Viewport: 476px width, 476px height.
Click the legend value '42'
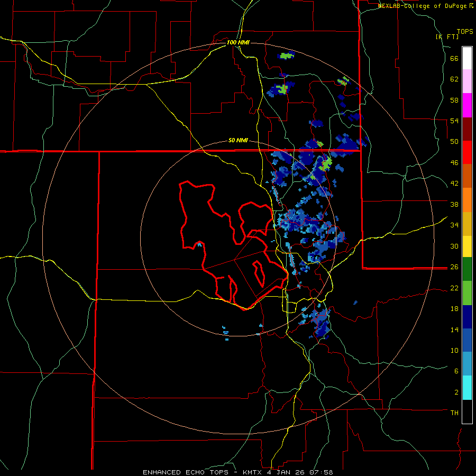tap(454, 184)
